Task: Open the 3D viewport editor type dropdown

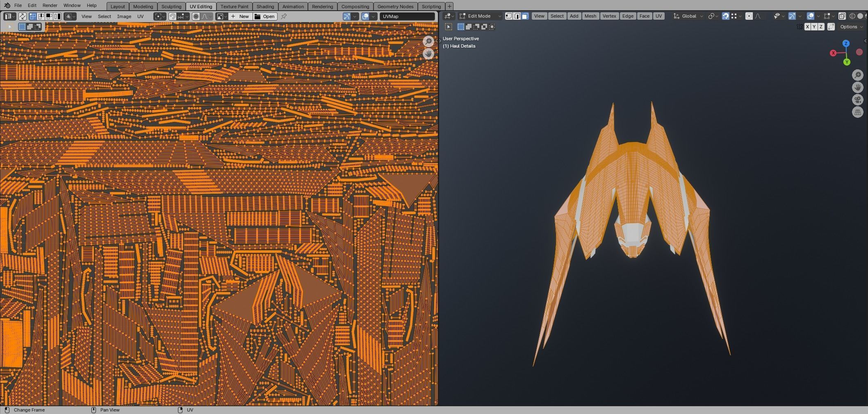Action: pos(449,16)
